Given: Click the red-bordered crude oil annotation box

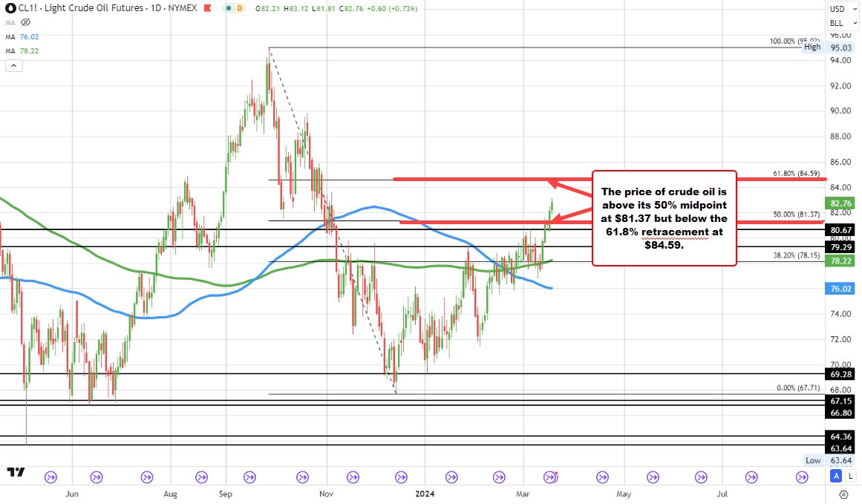Looking at the screenshot, I should click(x=663, y=218).
